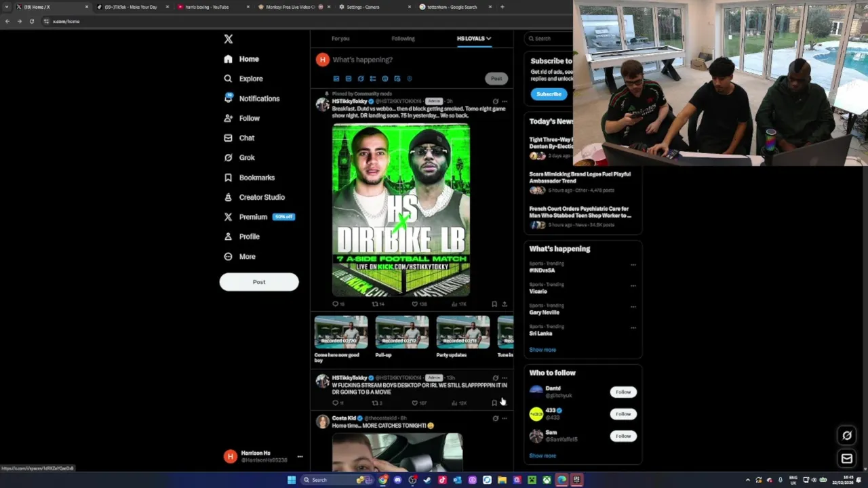The image size is (868, 488).
Task: Click the grey Post button in composer
Action: click(496, 79)
